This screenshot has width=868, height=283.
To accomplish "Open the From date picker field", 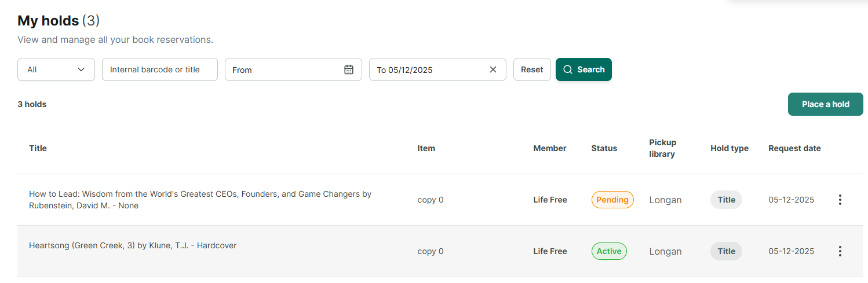I will click(x=293, y=69).
